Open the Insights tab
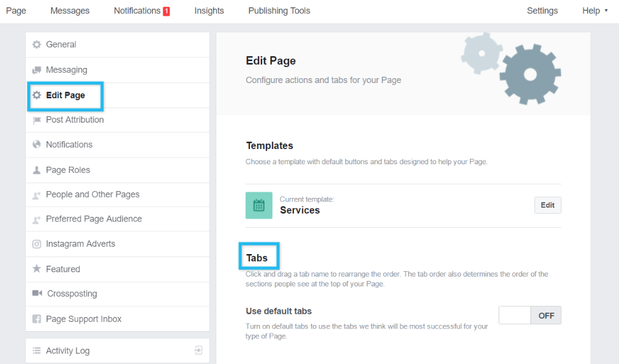 click(x=209, y=11)
